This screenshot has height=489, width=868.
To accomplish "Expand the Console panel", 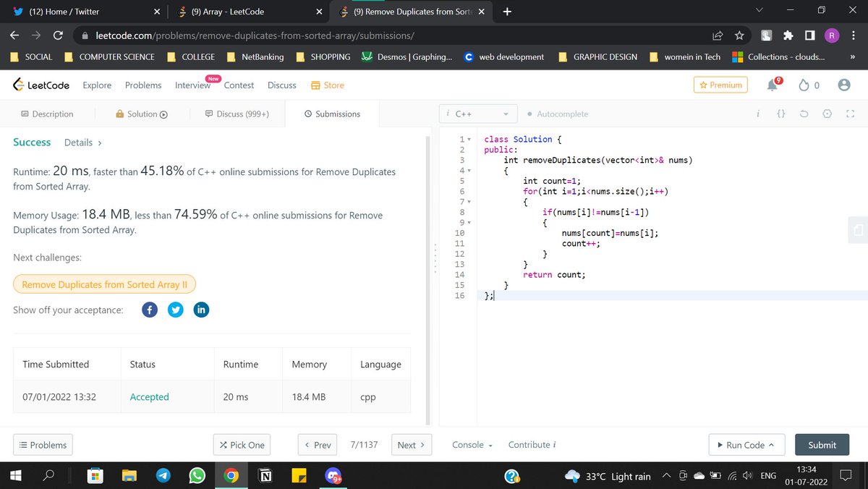I will (x=472, y=445).
